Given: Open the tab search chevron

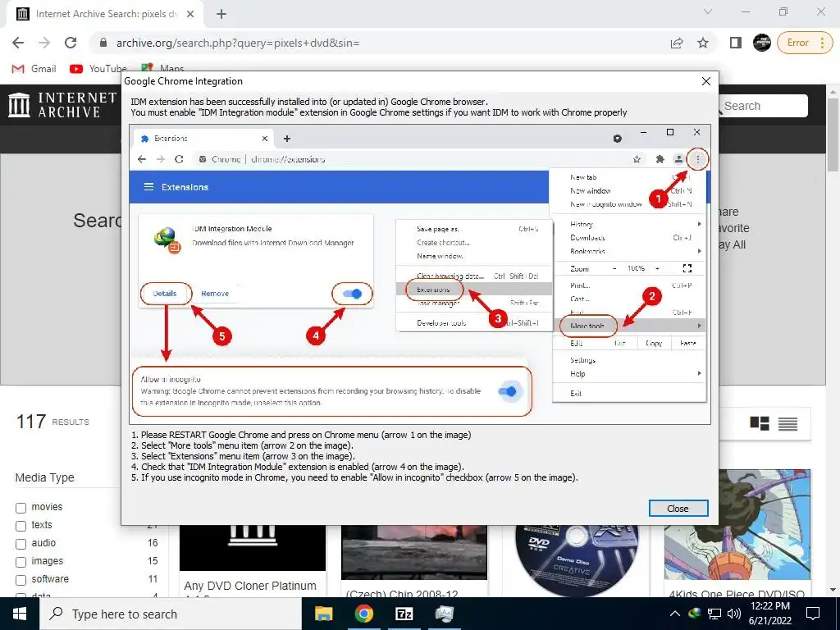Looking at the screenshot, I should [x=708, y=11].
